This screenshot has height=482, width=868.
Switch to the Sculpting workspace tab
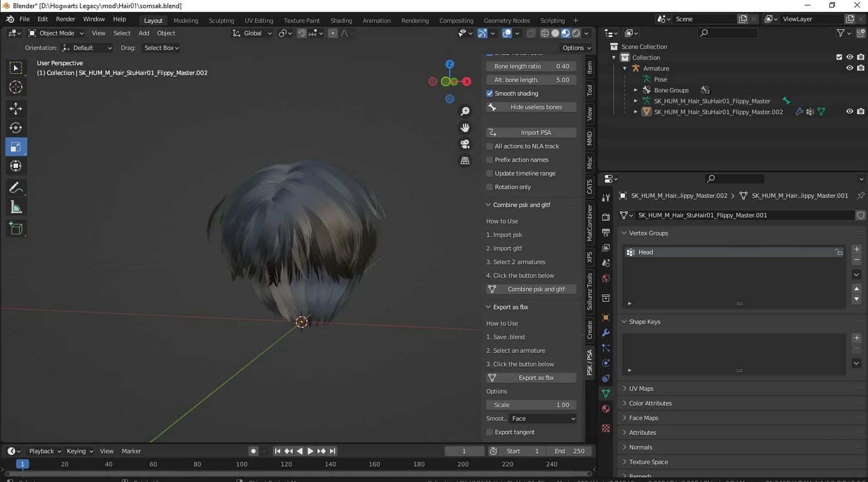click(221, 20)
